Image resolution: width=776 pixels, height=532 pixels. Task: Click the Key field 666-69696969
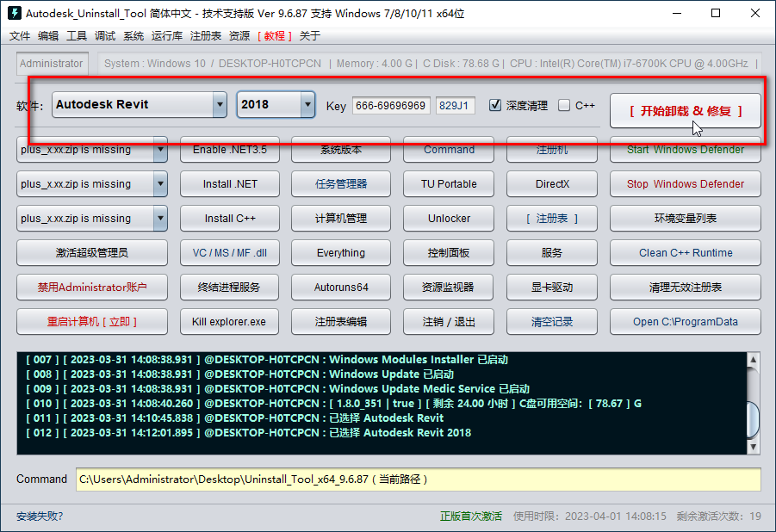coord(391,105)
